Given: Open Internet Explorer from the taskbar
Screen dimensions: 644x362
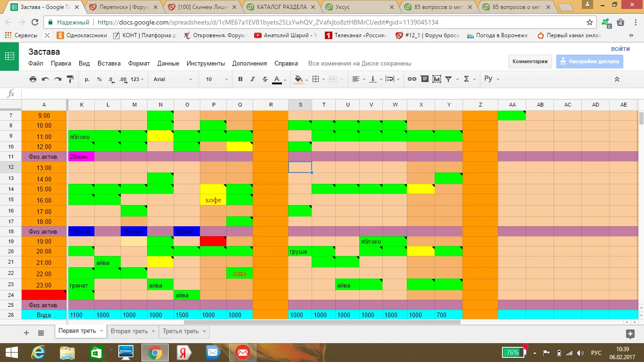Looking at the screenshot, I should click(38, 352).
